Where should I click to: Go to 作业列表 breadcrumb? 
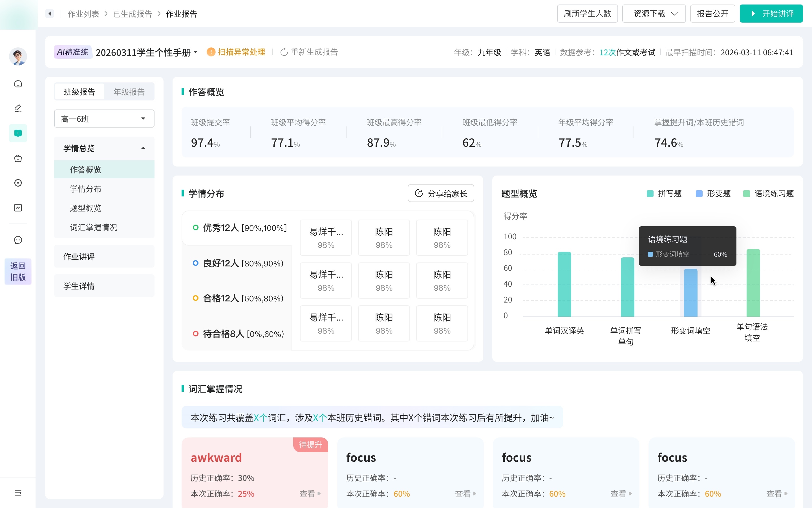tap(83, 14)
